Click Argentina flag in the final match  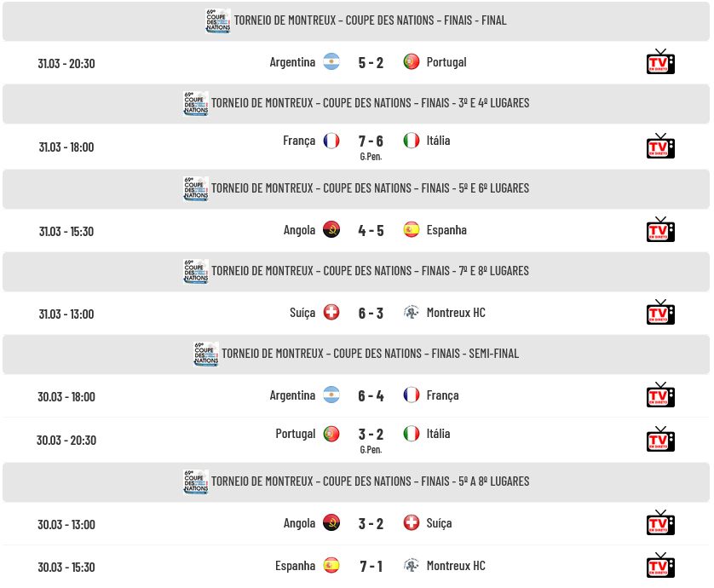click(x=331, y=62)
